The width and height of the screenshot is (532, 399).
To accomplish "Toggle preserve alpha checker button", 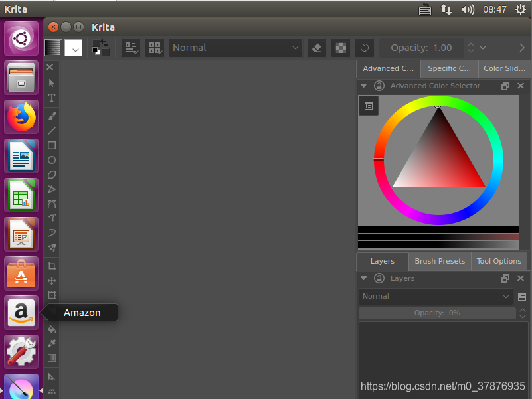I will point(341,48).
